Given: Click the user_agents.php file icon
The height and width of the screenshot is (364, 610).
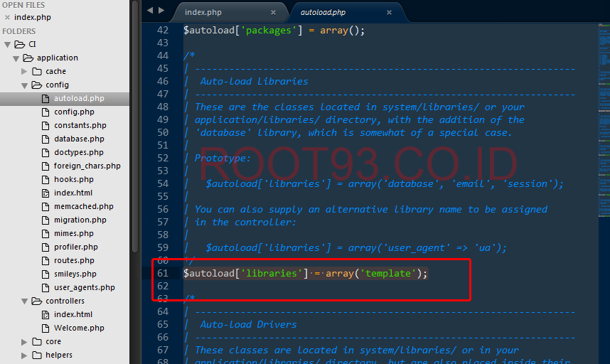Looking at the screenshot, I should click(x=46, y=288).
